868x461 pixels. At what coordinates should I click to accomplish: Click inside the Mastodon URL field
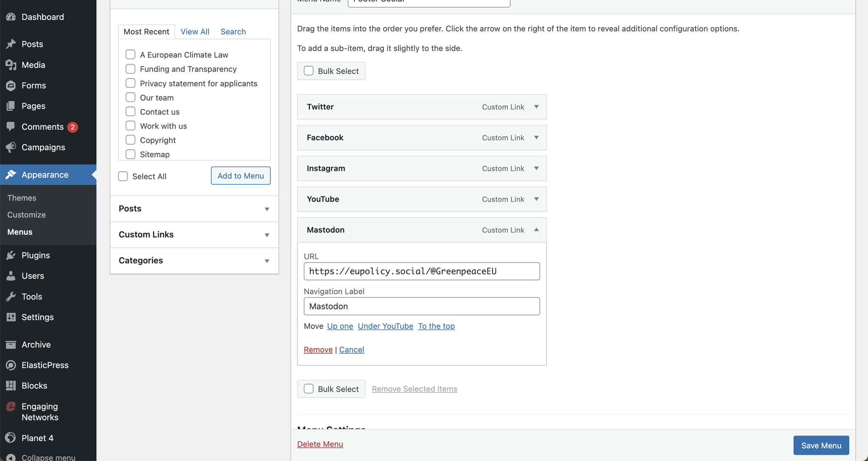pos(421,271)
